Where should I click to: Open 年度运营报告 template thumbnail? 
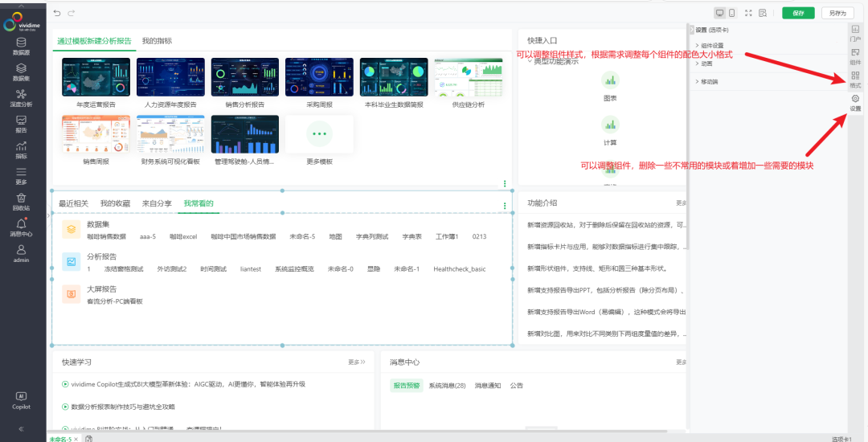point(96,77)
